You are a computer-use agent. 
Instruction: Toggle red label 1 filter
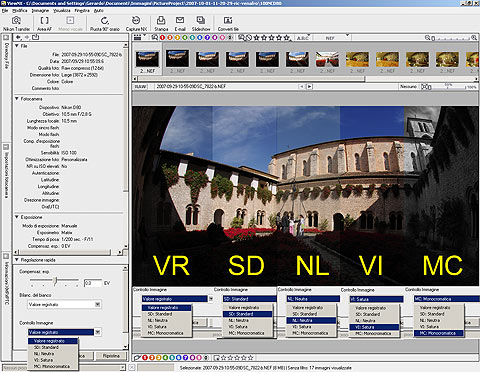pyautogui.click(x=162, y=38)
